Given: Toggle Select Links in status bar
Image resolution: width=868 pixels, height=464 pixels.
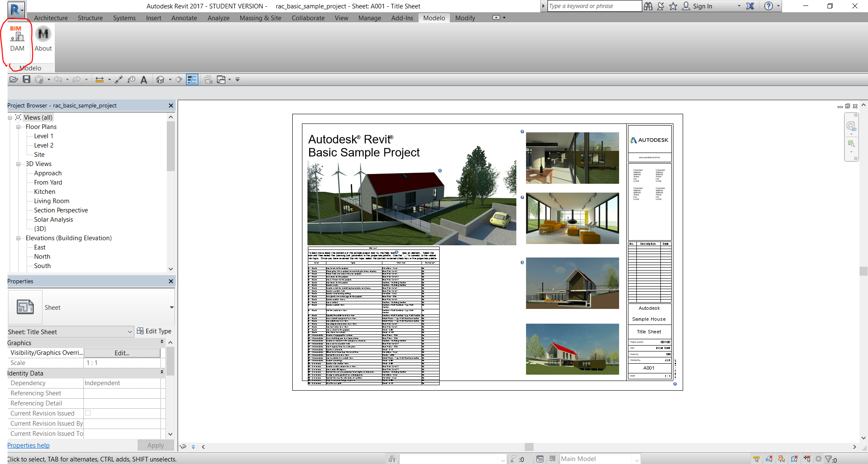Looking at the screenshot, I should pos(756,459).
